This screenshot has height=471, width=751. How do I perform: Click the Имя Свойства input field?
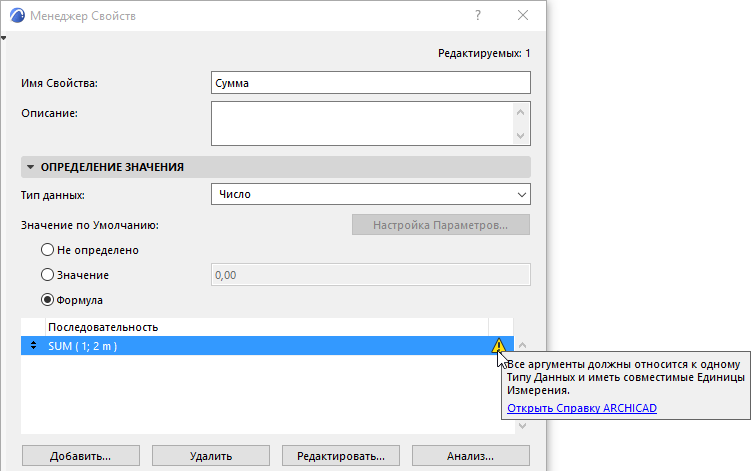(371, 83)
